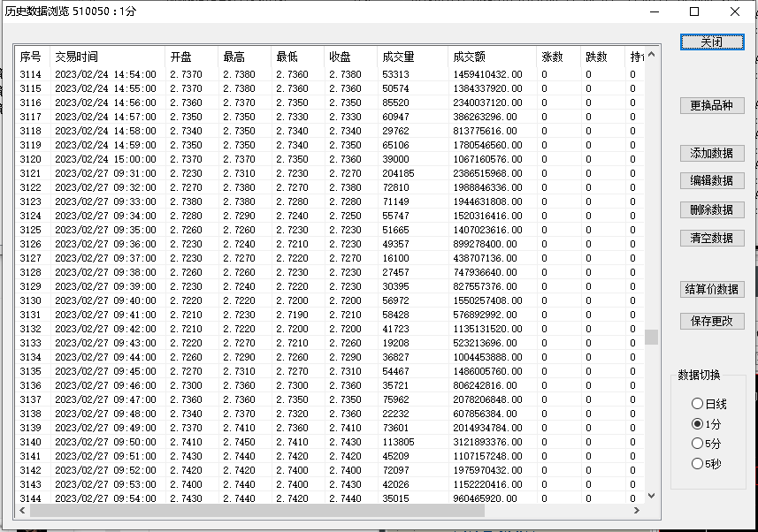The image size is (758, 532).
Task: Select the 日线 radio option
Action: pos(698,404)
